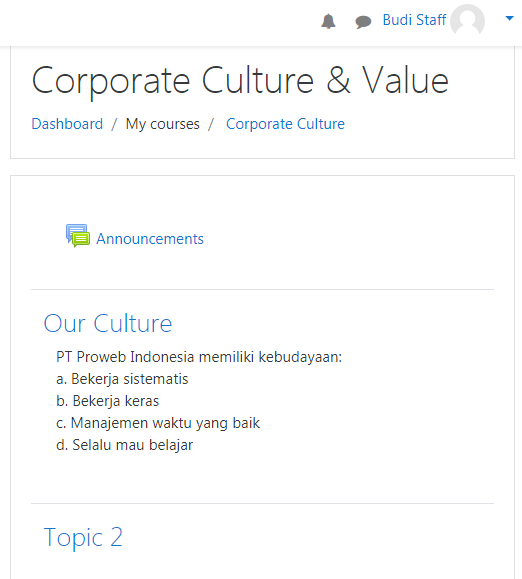522x579 pixels.
Task: Click the slash separator after My courses
Action: (x=211, y=124)
